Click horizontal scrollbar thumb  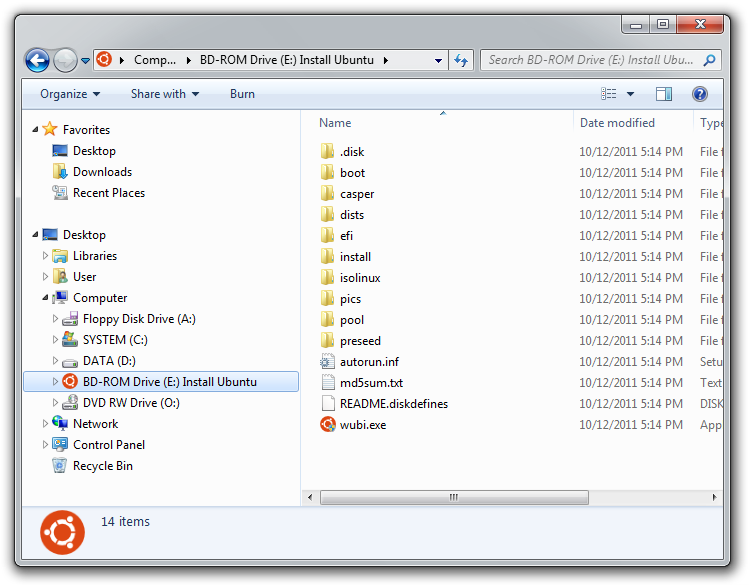click(x=454, y=498)
